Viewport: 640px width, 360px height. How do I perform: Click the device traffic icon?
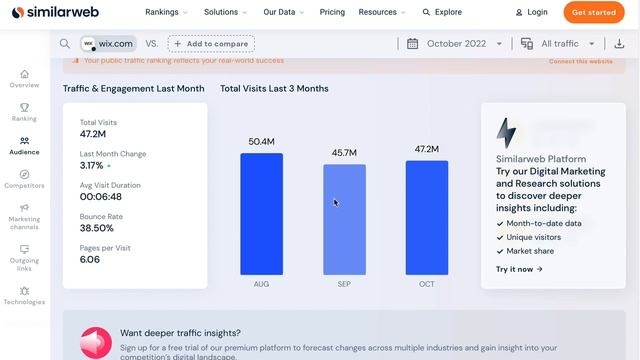pos(527,44)
